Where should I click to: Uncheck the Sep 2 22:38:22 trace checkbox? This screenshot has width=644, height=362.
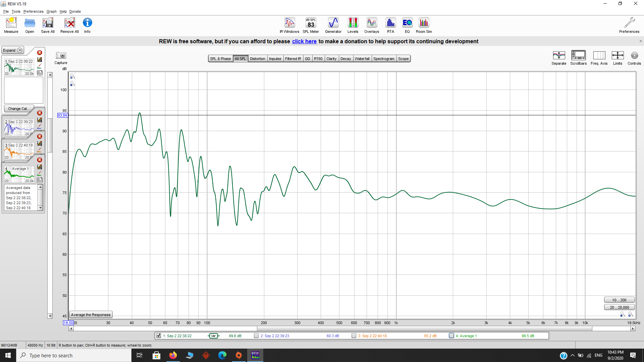(x=159, y=336)
